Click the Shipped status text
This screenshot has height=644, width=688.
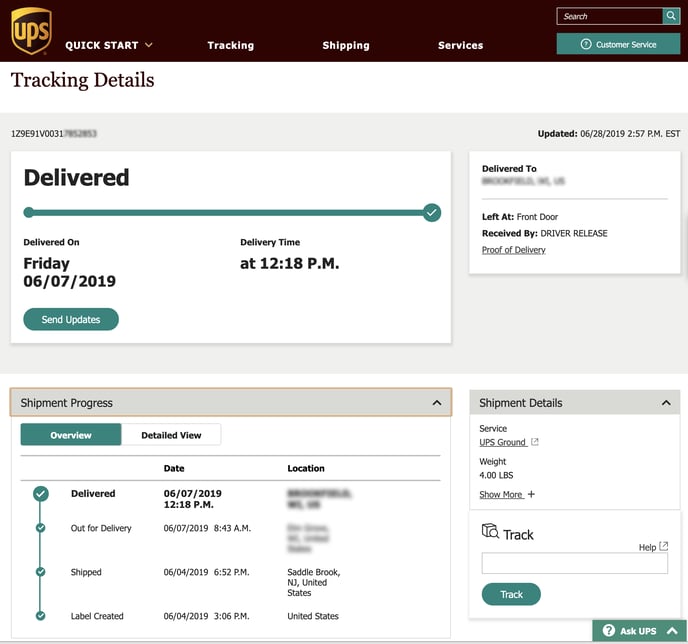tap(86, 572)
